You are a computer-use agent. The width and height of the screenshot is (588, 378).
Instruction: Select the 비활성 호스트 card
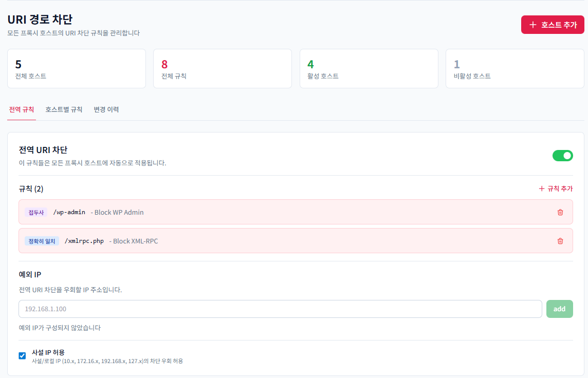(x=514, y=68)
